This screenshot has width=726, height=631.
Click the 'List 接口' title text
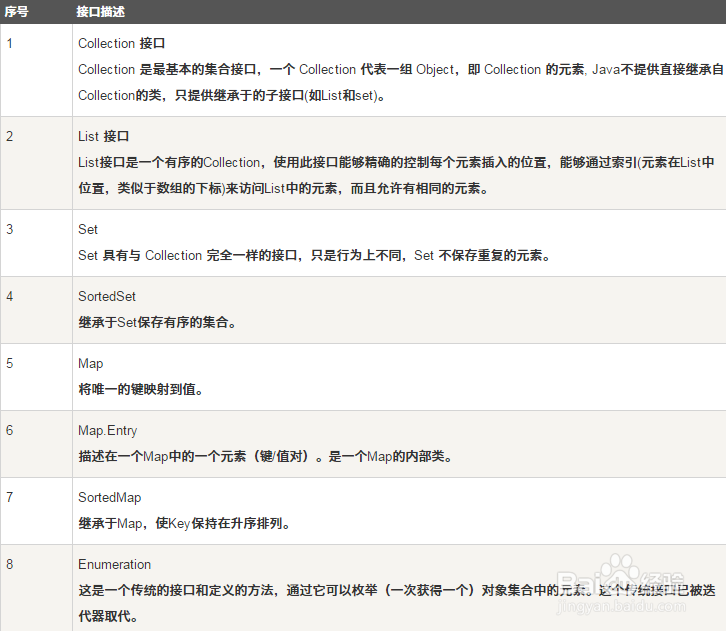(104, 137)
